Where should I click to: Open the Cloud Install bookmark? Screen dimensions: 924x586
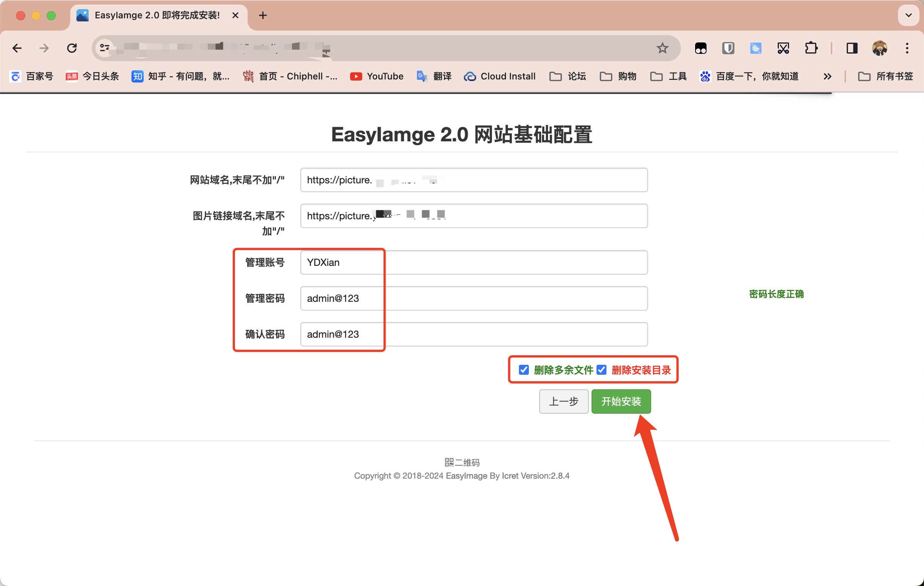coord(499,76)
